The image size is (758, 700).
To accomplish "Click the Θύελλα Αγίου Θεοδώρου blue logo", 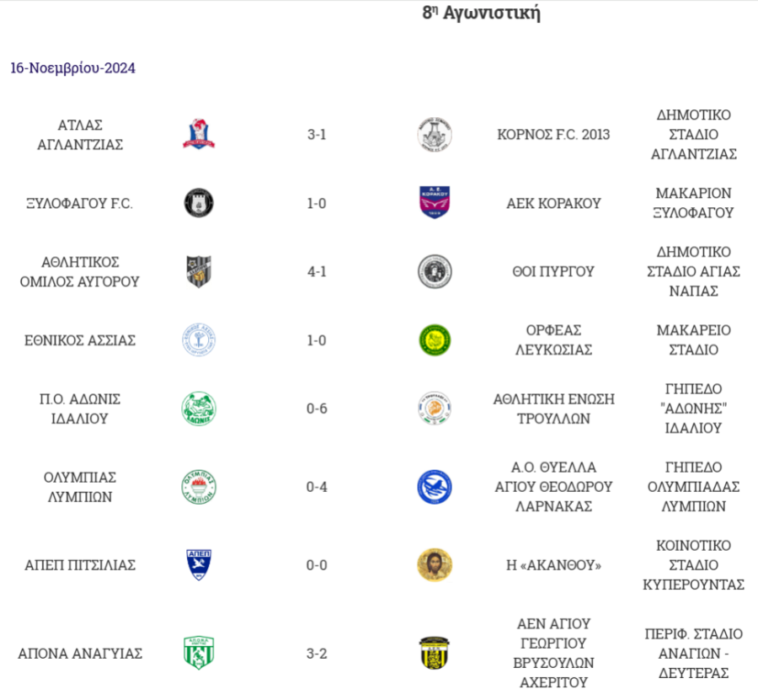I will click(435, 487).
